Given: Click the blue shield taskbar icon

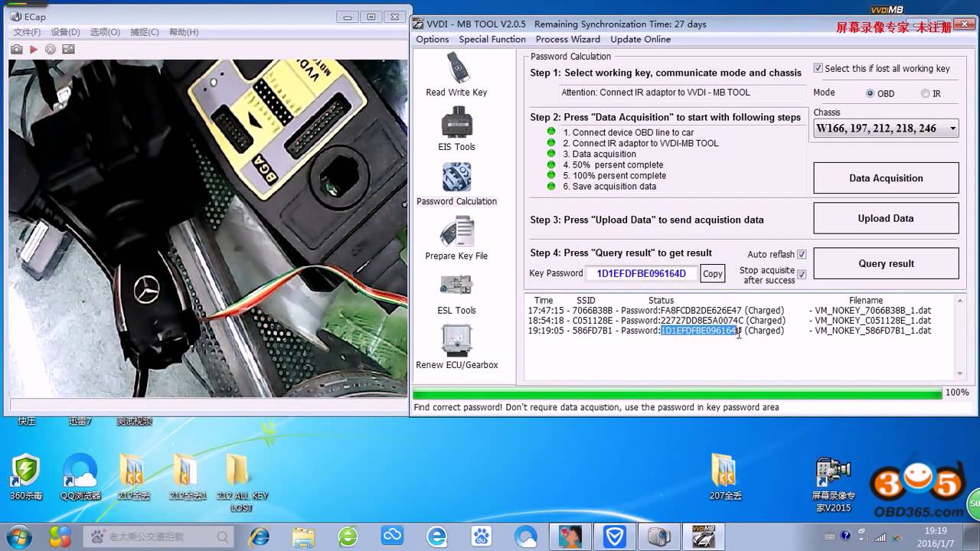Looking at the screenshot, I should (x=615, y=536).
